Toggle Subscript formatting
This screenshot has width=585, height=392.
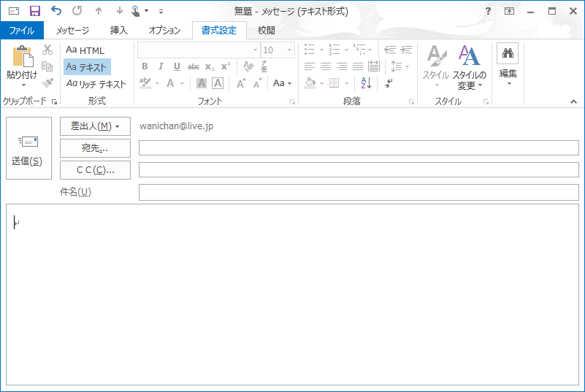coord(210,66)
